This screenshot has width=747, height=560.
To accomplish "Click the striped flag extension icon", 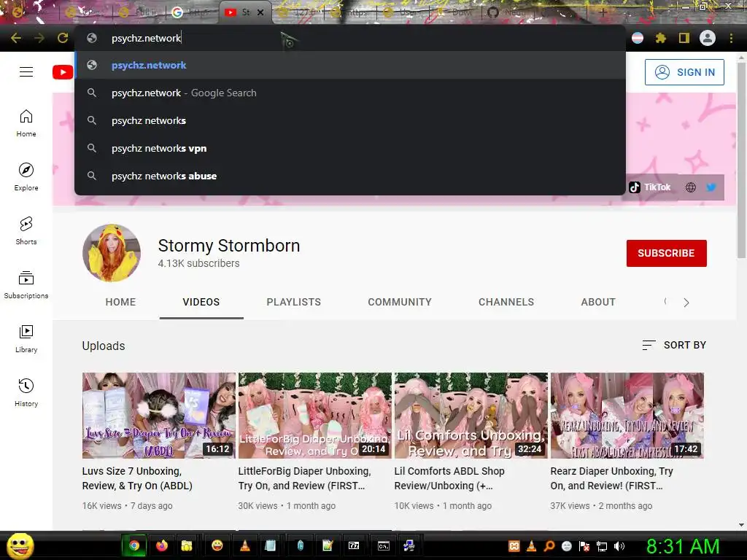I will tap(638, 38).
